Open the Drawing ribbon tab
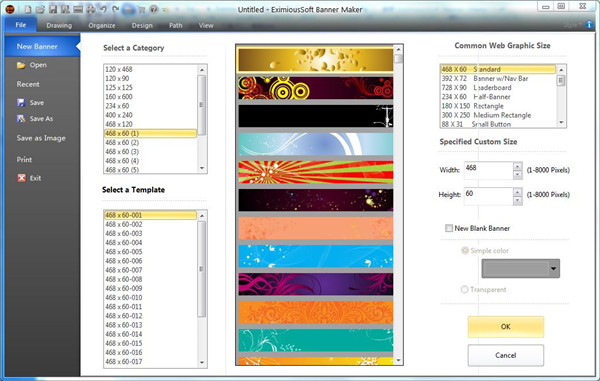Screen dimensions: 600x381 click(x=59, y=25)
